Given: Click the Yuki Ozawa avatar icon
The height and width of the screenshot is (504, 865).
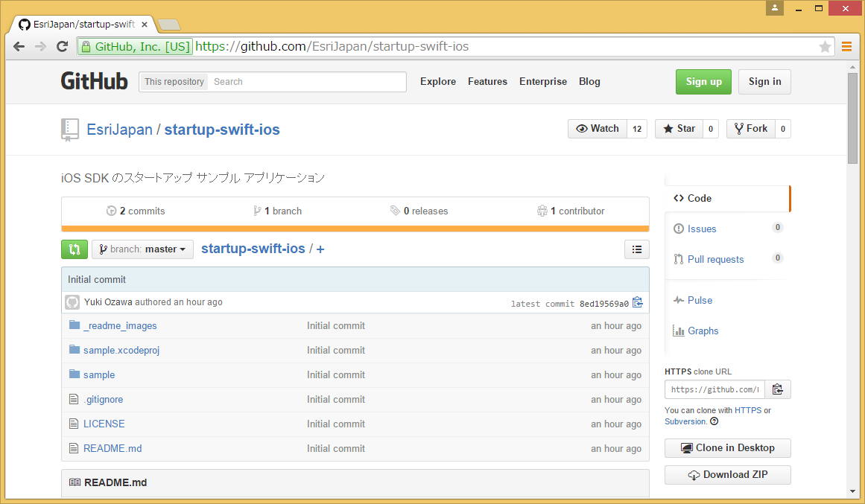Looking at the screenshot, I should [x=72, y=302].
